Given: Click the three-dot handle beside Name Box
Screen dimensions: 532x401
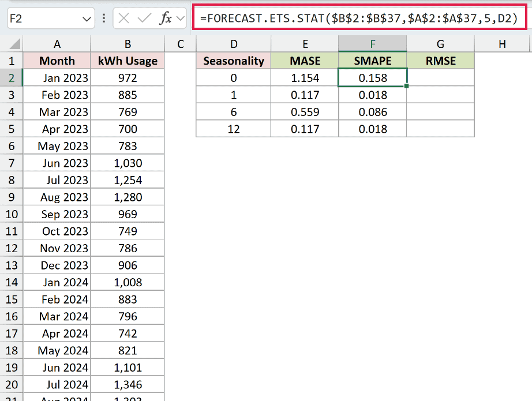Looking at the screenshot, I should [x=104, y=18].
